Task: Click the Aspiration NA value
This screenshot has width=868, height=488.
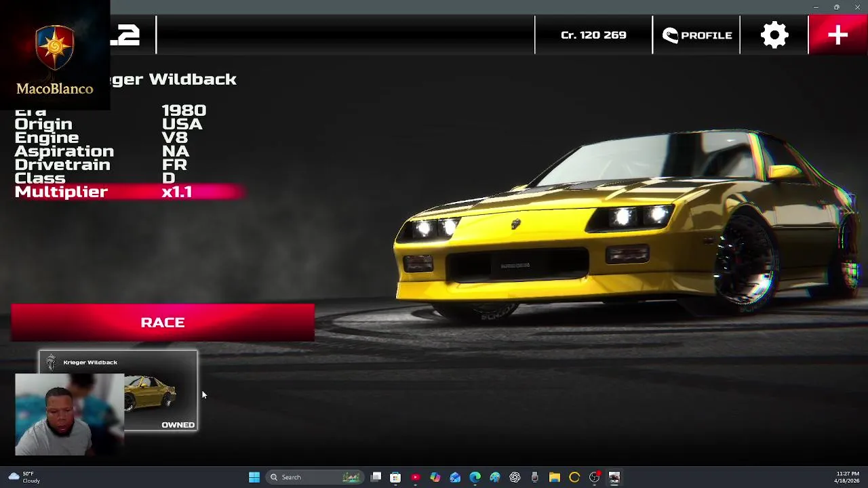Action: tap(175, 151)
